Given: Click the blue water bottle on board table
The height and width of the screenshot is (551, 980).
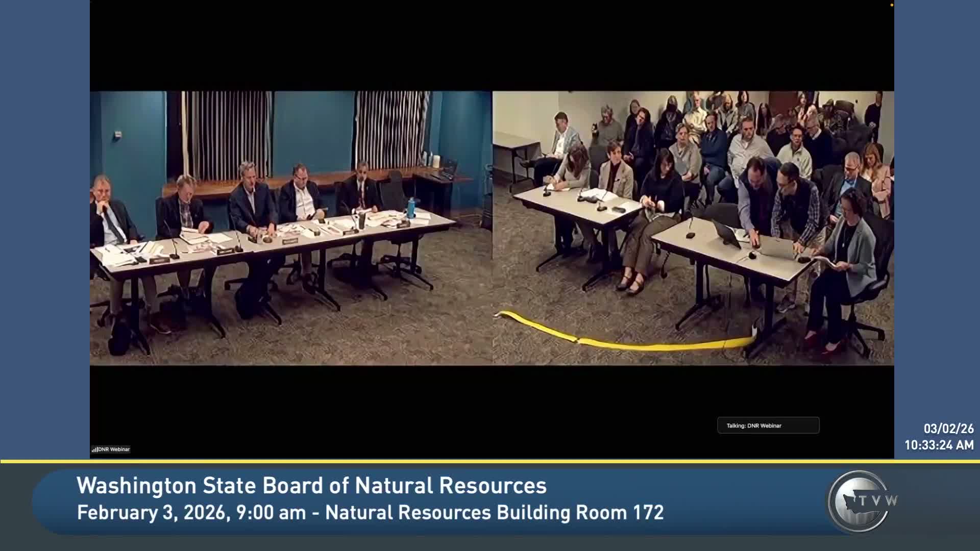Looking at the screenshot, I should (x=411, y=207).
